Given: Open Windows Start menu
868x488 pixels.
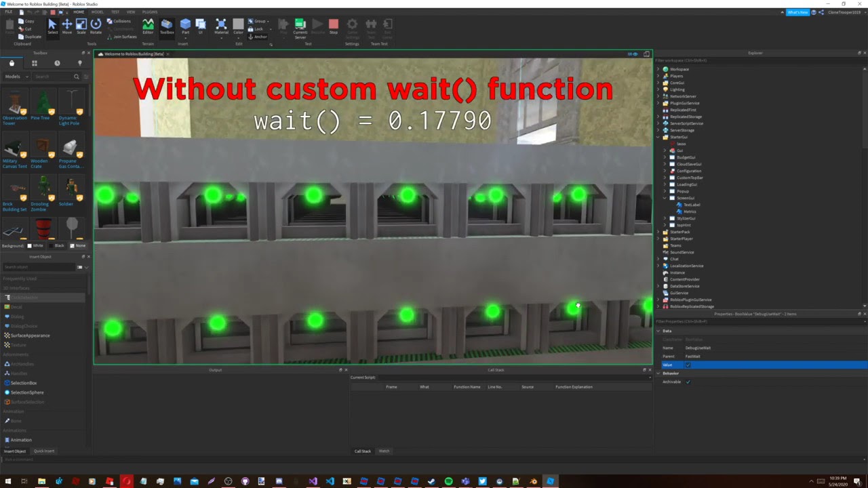Looking at the screenshot, I should pyautogui.click(x=7, y=481).
